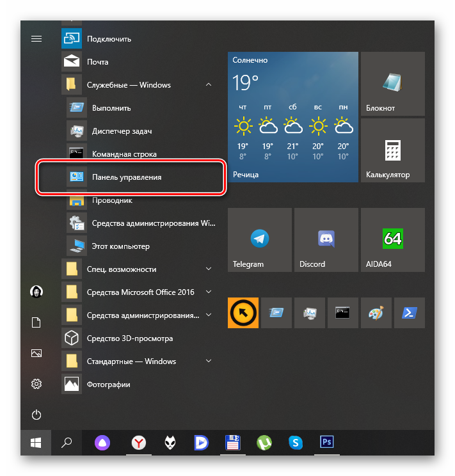Launch the Telegram tile

click(260, 240)
